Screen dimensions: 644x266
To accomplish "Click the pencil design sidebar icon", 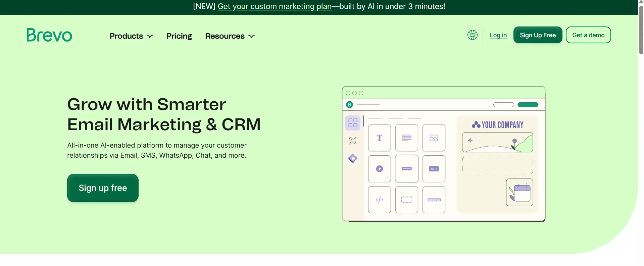I will 353,141.
